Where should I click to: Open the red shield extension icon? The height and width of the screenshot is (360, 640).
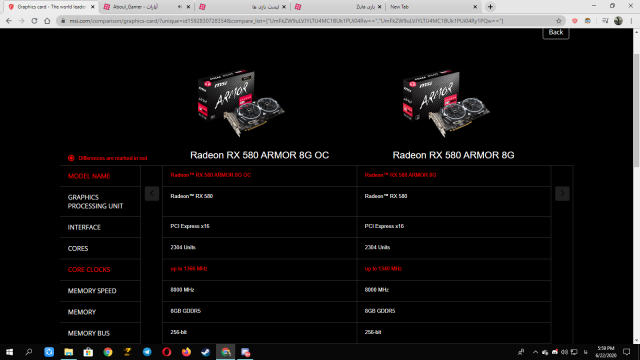pos(575,21)
